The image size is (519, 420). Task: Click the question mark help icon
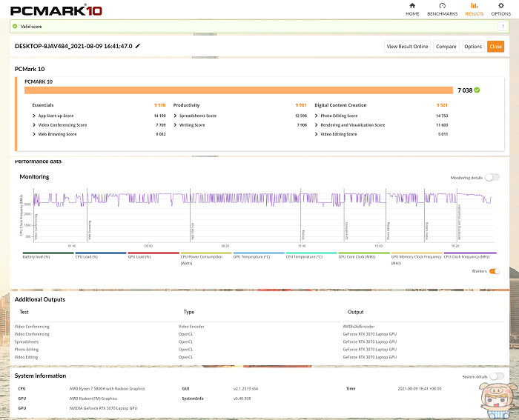click(x=503, y=26)
